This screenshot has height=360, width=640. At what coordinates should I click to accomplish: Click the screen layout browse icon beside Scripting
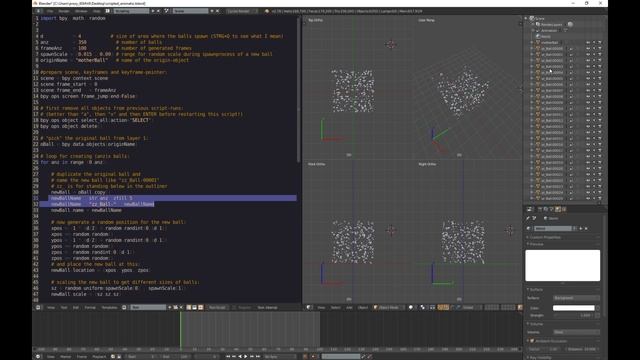pyautogui.click(x=108, y=11)
